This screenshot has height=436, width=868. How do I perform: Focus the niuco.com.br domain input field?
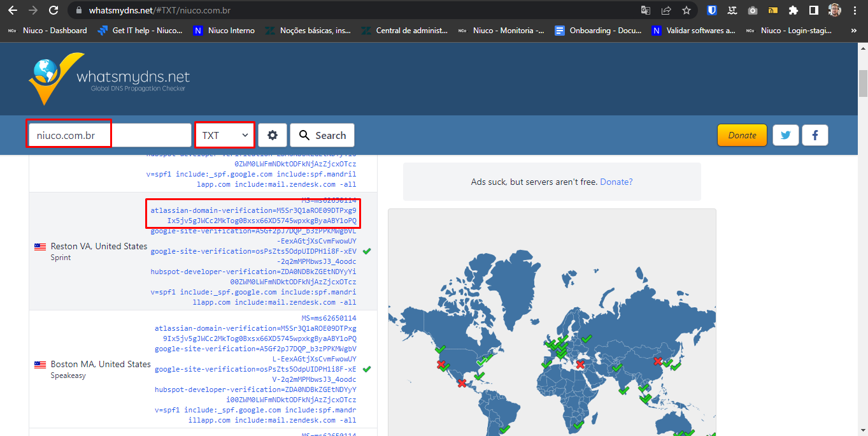tap(110, 135)
